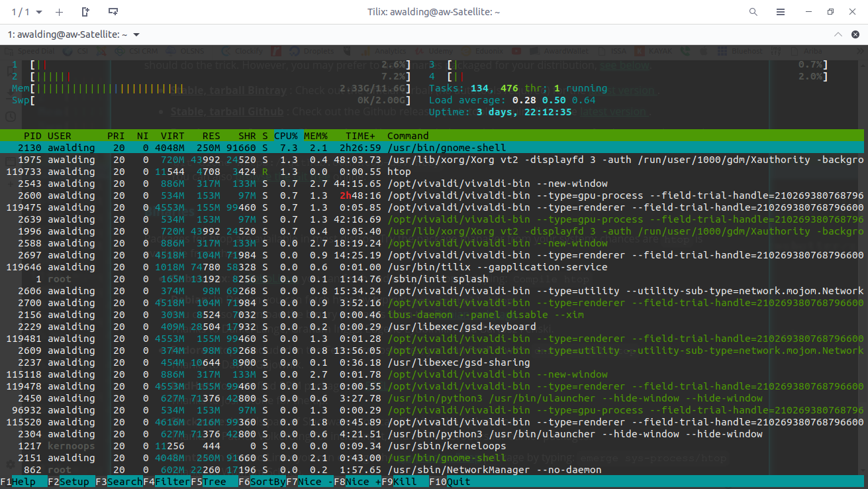Open the Tilix hamburger menu

coord(780,11)
